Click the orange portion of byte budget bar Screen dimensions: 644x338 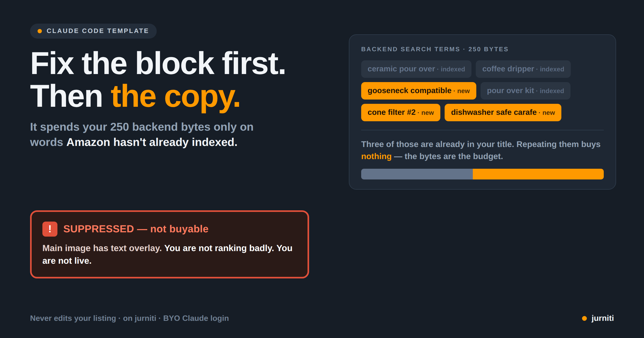(x=538, y=174)
